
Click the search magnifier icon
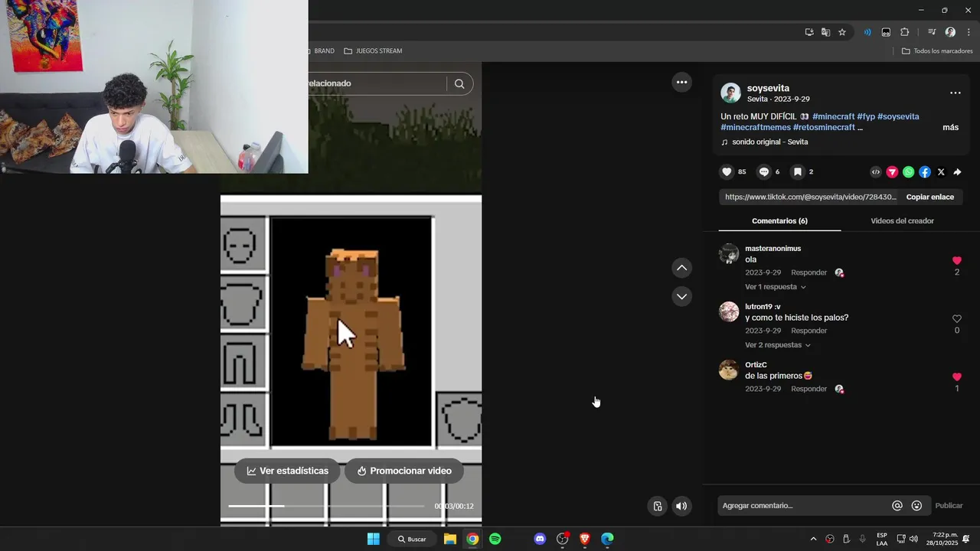point(459,83)
